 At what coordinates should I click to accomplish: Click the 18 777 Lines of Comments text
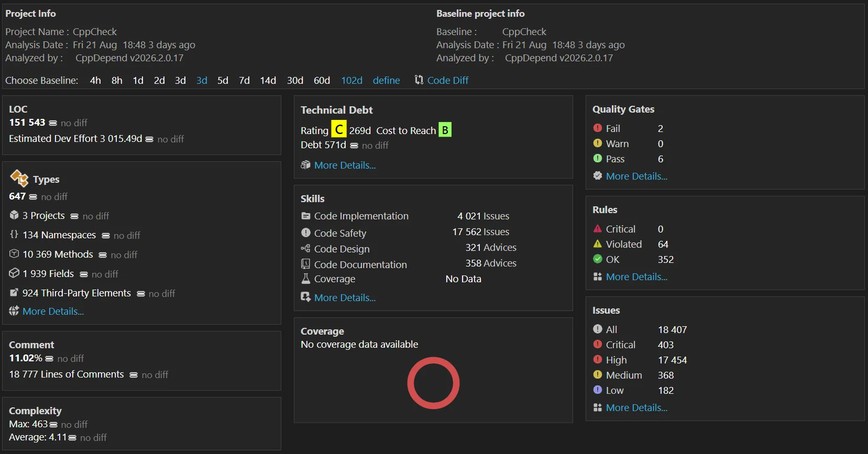67,374
